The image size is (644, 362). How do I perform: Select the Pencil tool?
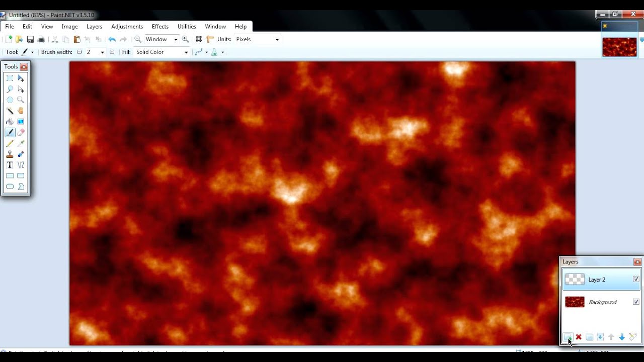pos(10,143)
